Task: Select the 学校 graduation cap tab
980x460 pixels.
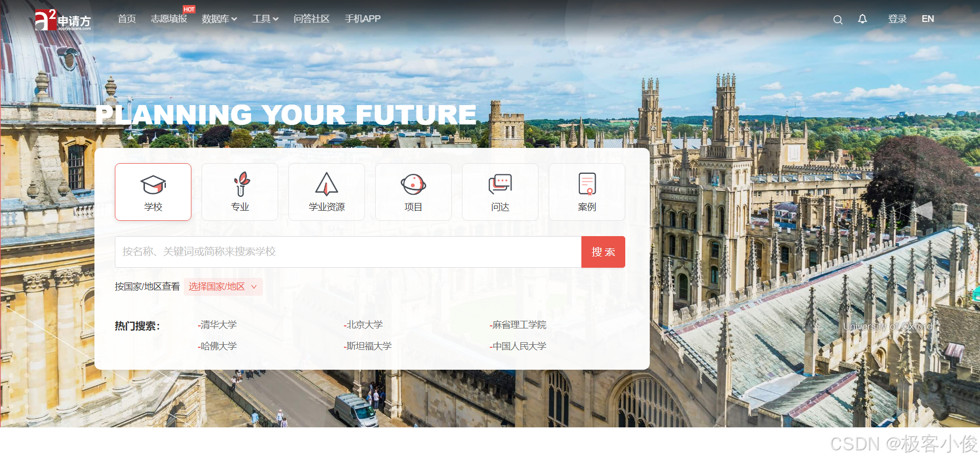Action: click(x=153, y=192)
